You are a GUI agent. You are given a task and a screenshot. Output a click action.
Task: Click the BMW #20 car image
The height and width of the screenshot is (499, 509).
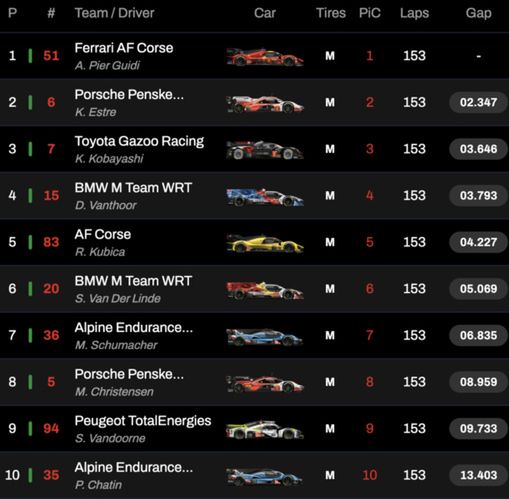coord(265,290)
